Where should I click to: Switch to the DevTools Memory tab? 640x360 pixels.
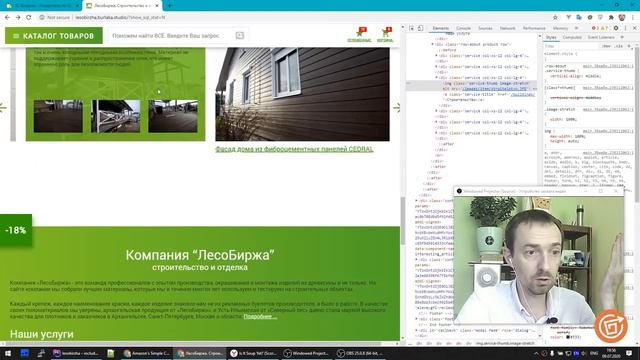click(560, 28)
